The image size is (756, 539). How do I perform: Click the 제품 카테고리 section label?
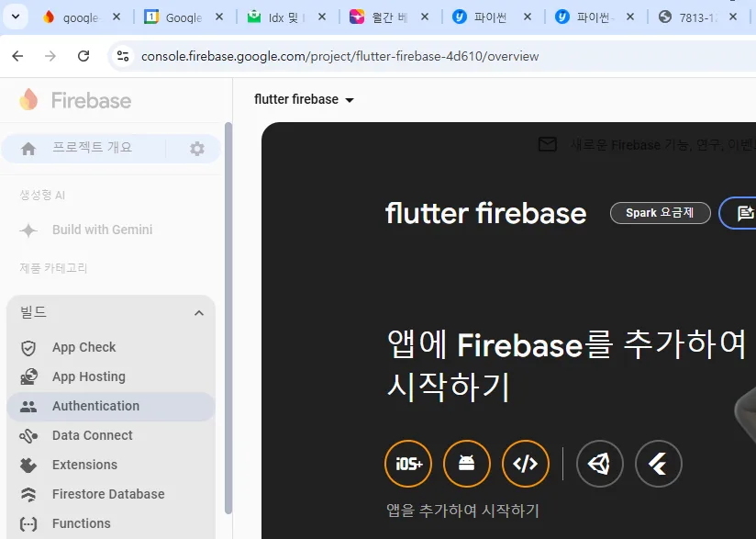[x=53, y=268]
